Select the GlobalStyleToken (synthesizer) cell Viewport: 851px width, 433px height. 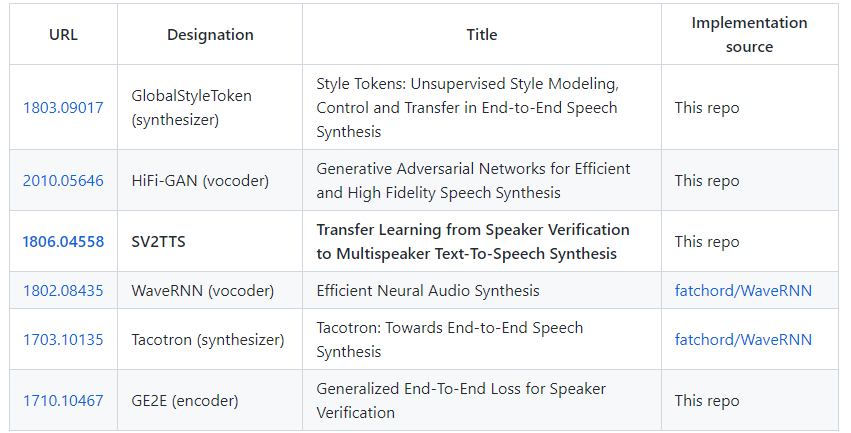click(x=210, y=107)
